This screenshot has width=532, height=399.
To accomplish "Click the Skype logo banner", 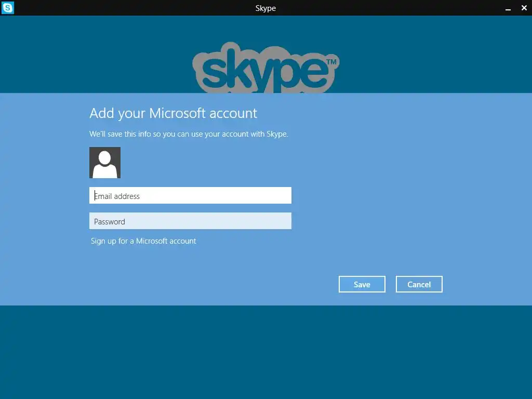I will (265, 68).
